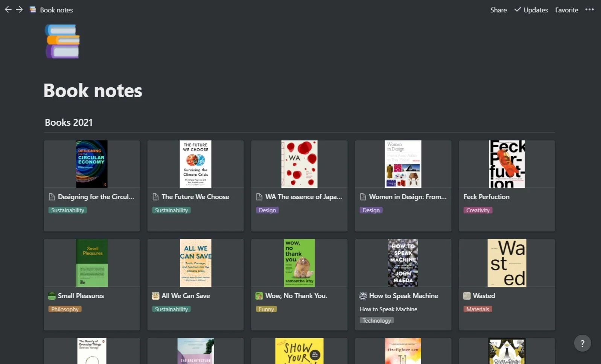Open the Wasted card title
The width and height of the screenshot is (601, 364).
[484, 296]
